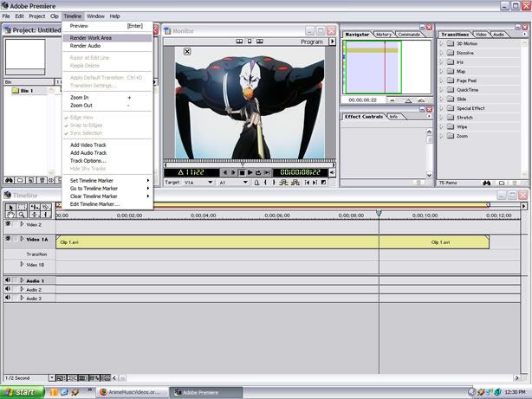Toggle lock box for Video 2 track
The height and width of the screenshot is (399, 532).
[x=15, y=224]
